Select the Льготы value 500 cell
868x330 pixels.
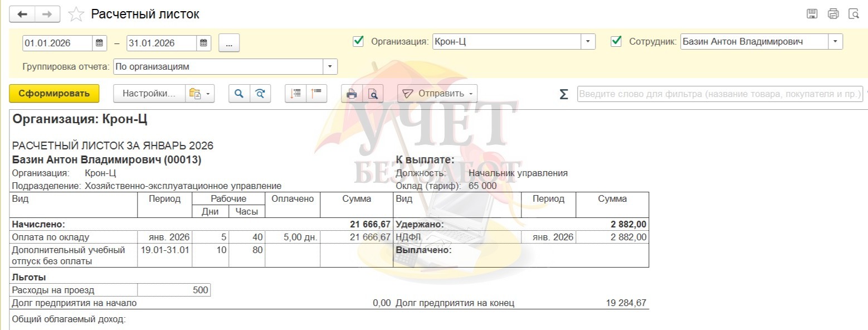(x=174, y=290)
